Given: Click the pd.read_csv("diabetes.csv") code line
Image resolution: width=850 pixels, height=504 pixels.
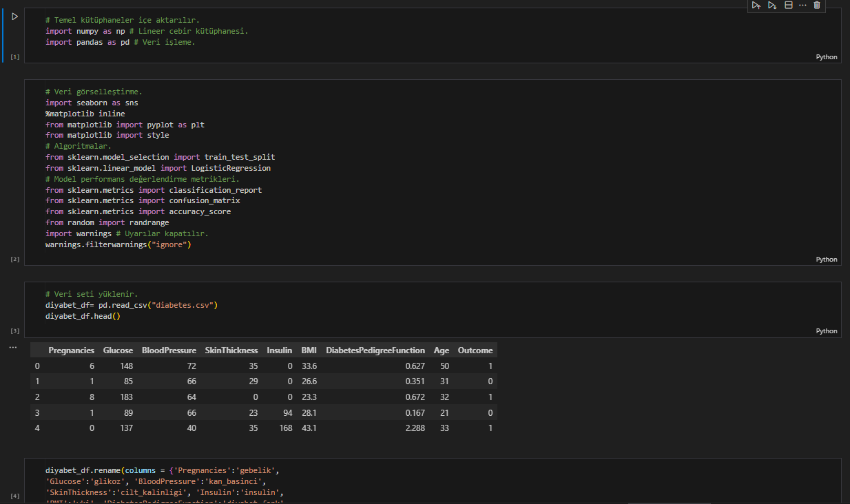Looking at the screenshot, I should pyautogui.click(x=131, y=305).
